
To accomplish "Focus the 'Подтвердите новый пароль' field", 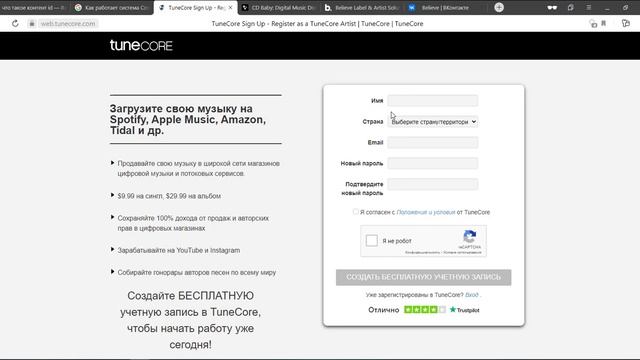I will (x=433, y=184).
